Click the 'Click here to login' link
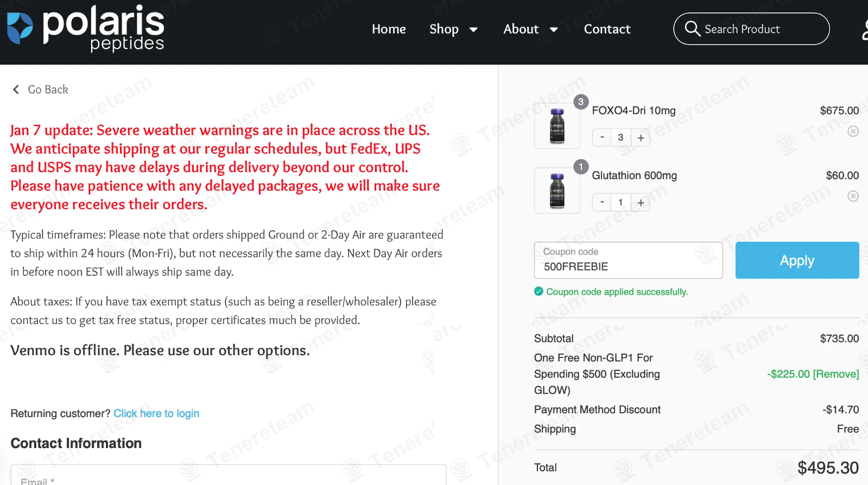The height and width of the screenshot is (485, 868). (x=156, y=413)
